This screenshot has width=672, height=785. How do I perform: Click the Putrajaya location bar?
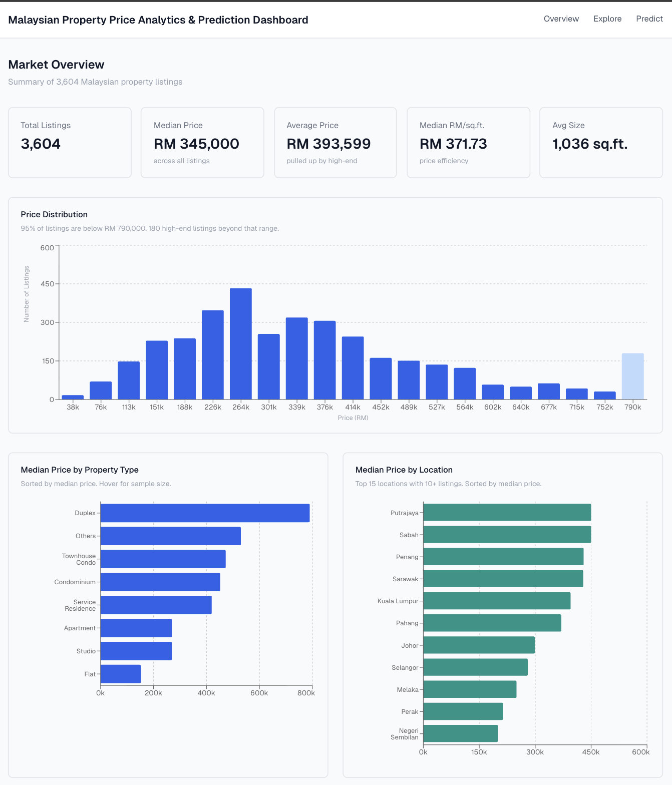507,513
